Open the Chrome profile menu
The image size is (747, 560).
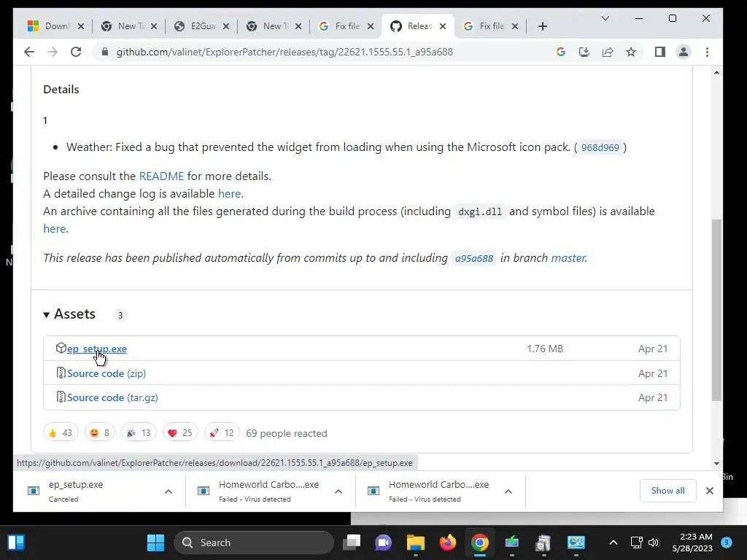[x=683, y=52]
